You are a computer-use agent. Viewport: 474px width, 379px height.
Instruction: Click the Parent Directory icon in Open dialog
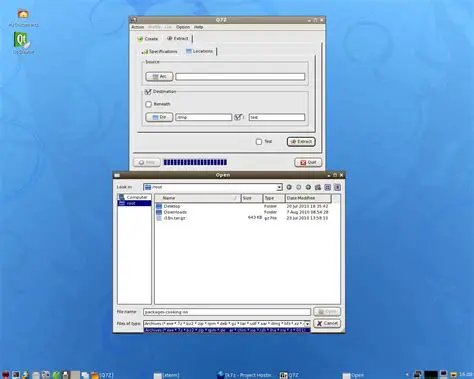coord(308,187)
